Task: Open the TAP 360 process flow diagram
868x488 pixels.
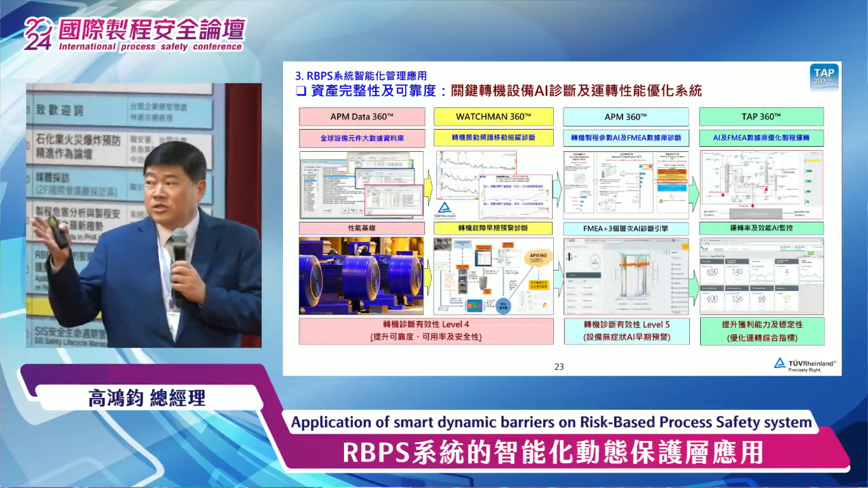Action: point(761,185)
